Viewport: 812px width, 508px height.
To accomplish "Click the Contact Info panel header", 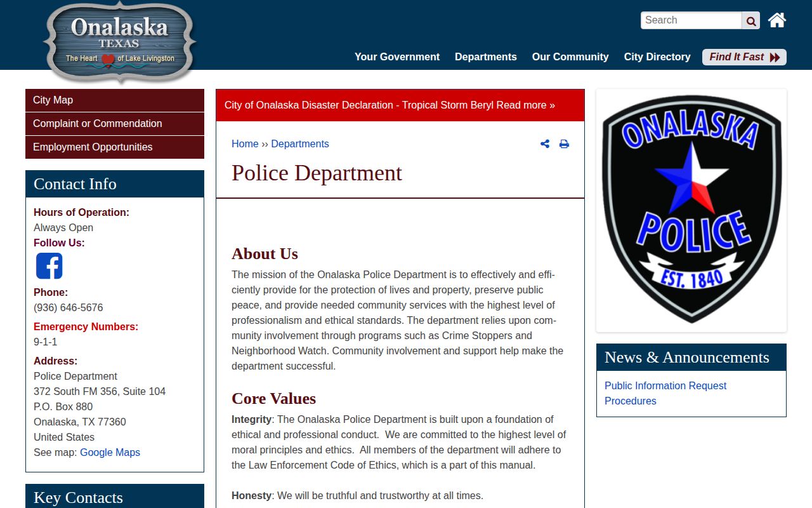I will pyautogui.click(x=115, y=184).
